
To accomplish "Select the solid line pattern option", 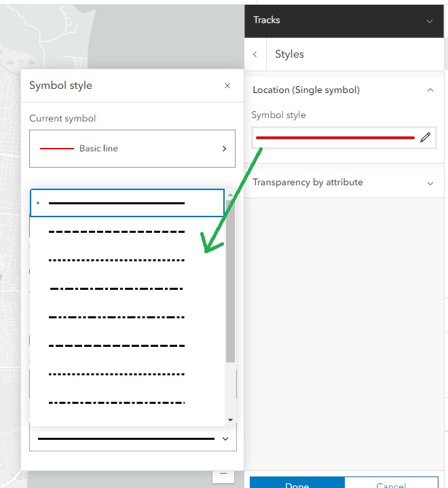I will click(x=127, y=203).
